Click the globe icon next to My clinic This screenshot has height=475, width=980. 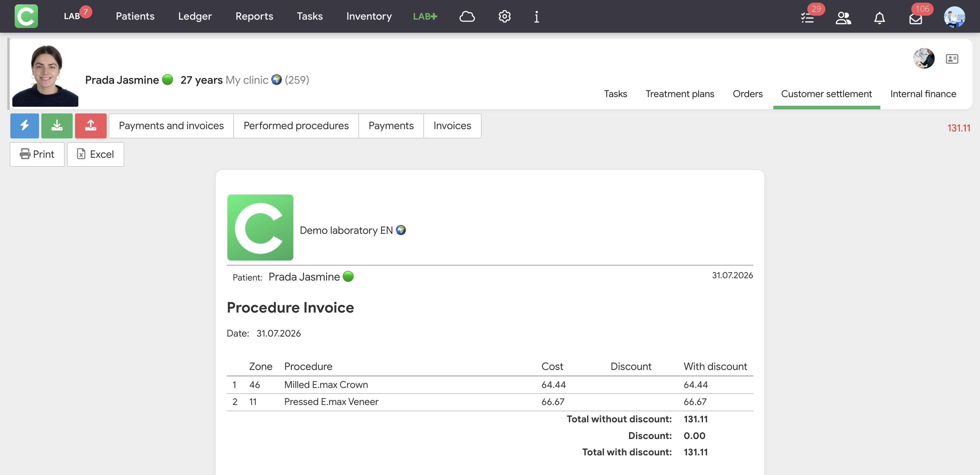coord(276,79)
